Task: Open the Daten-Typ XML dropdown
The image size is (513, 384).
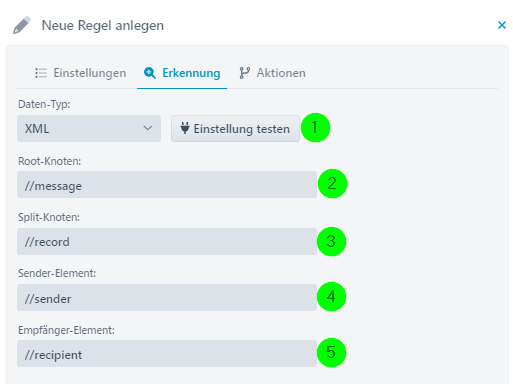Action: click(89, 129)
